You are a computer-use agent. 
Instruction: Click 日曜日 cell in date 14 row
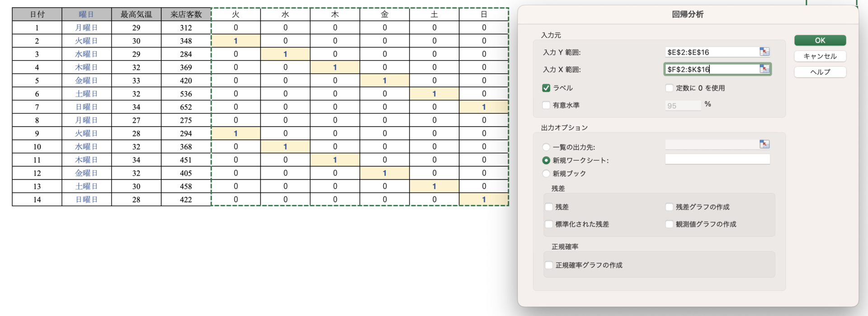click(x=87, y=200)
